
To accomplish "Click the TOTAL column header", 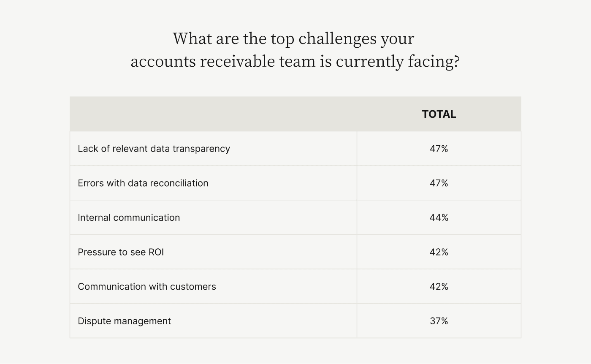I will pos(439,114).
